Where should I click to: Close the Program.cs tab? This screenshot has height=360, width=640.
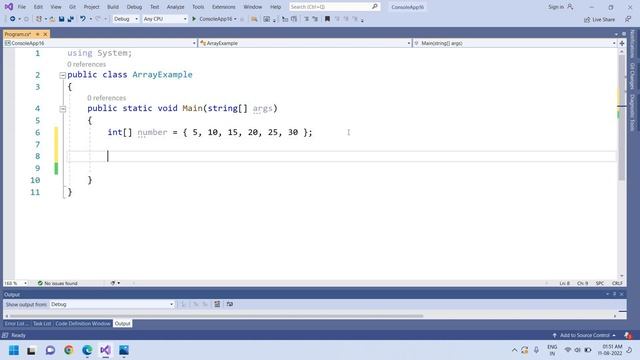click(45, 34)
